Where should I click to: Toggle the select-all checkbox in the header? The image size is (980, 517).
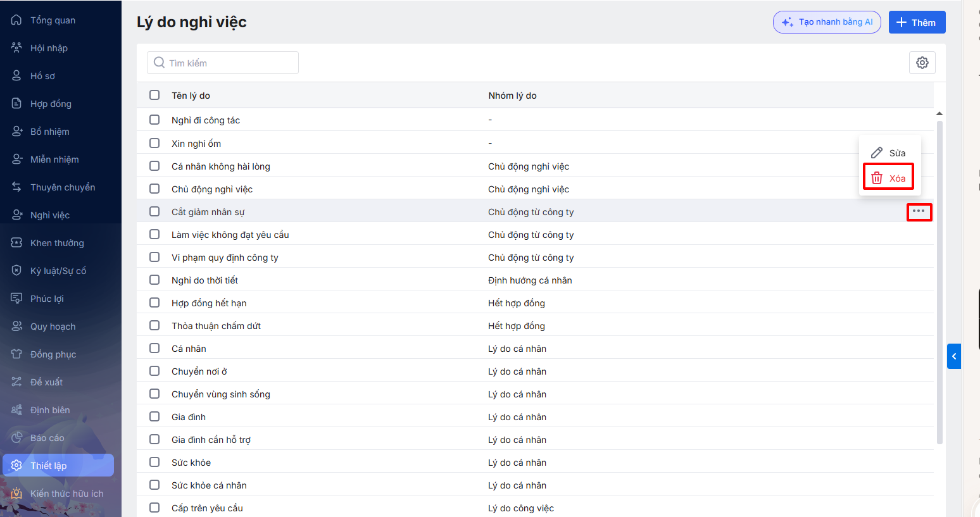click(154, 95)
